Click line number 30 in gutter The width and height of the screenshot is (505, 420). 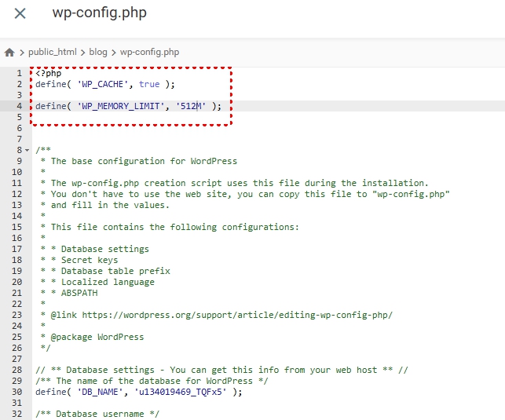pos(16,392)
